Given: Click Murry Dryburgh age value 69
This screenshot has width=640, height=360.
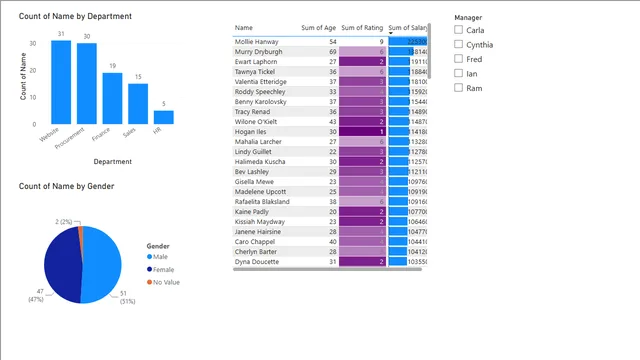Looking at the screenshot, I should click(x=333, y=52).
